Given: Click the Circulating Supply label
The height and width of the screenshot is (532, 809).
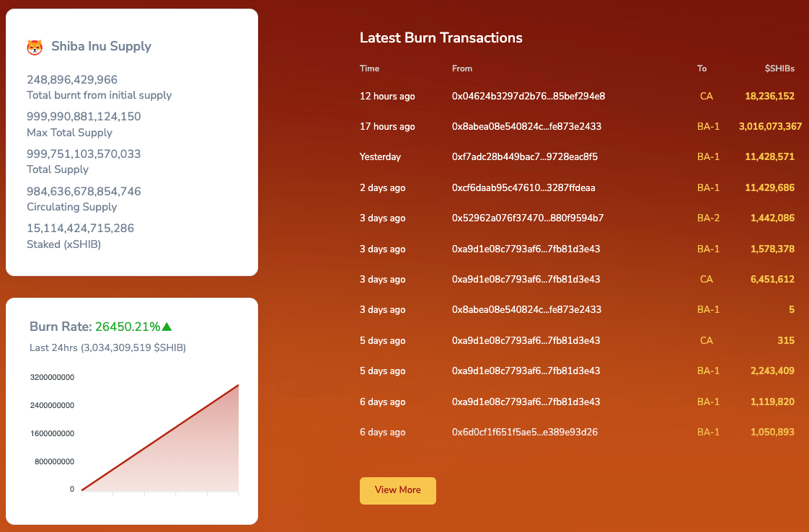Looking at the screenshot, I should [x=71, y=207].
